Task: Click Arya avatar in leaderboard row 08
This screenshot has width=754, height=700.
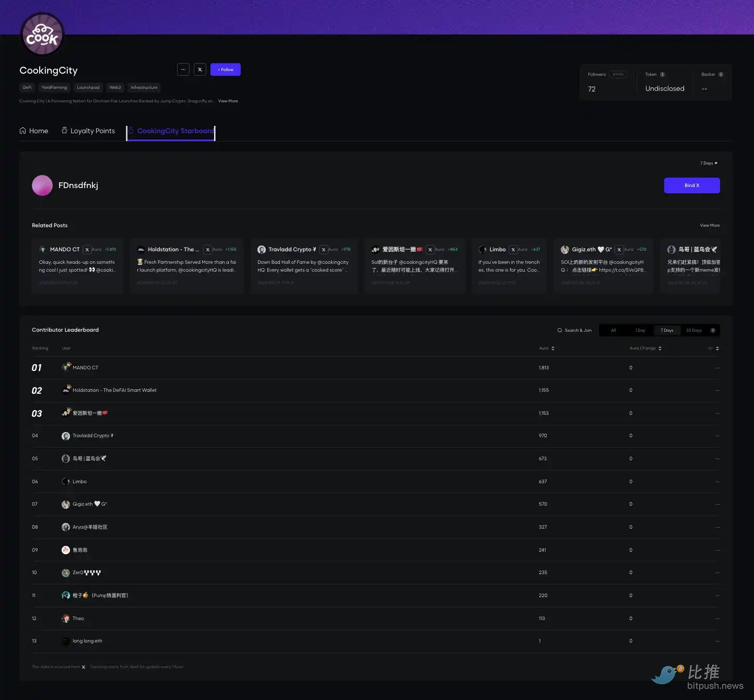Action: [66, 527]
